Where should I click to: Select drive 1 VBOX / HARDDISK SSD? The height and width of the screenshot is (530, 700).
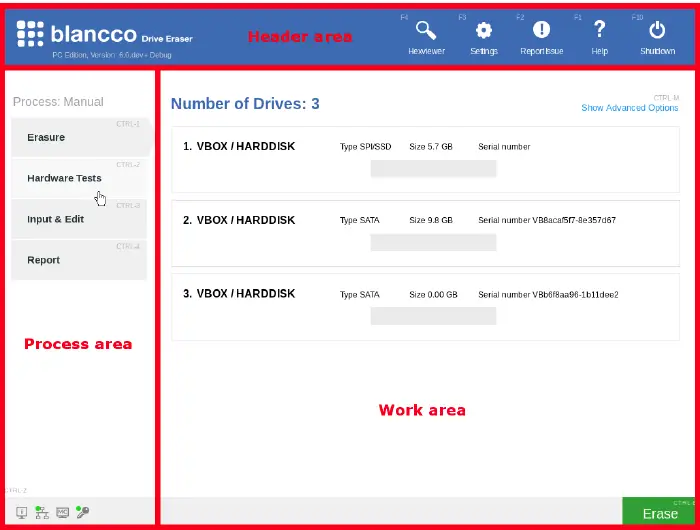239,147
